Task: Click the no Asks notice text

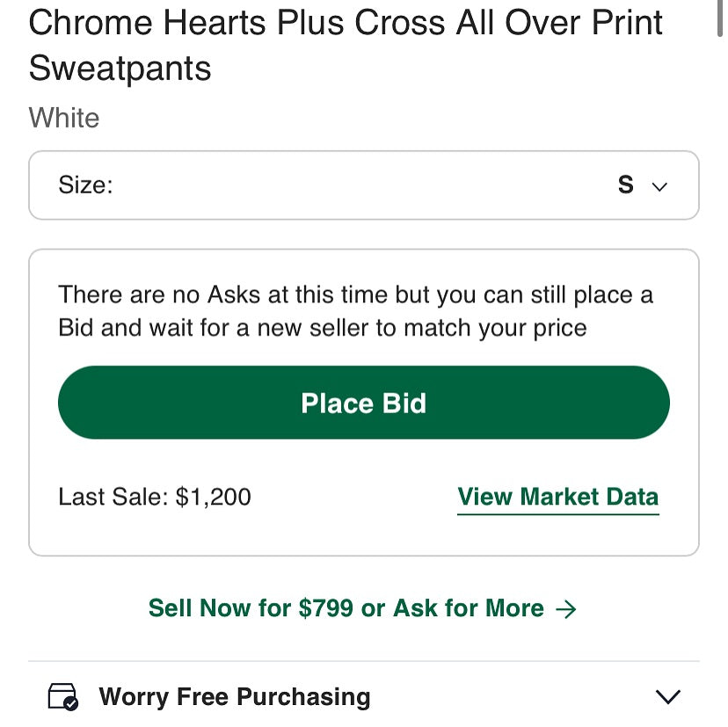Action: [x=355, y=310]
